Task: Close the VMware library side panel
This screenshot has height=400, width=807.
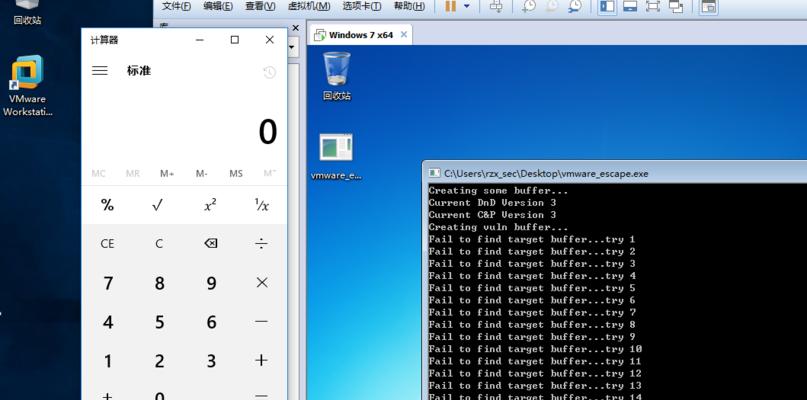Action: [295, 28]
